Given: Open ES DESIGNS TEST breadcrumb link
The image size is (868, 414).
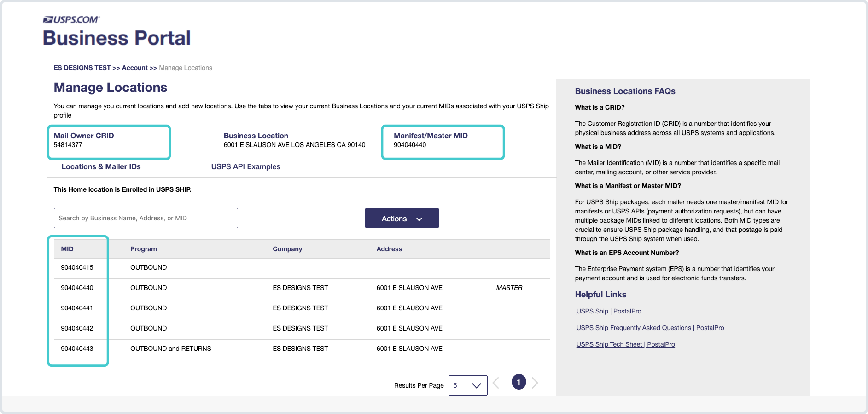Looking at the screenshot, I should click(x=82, y=68).
